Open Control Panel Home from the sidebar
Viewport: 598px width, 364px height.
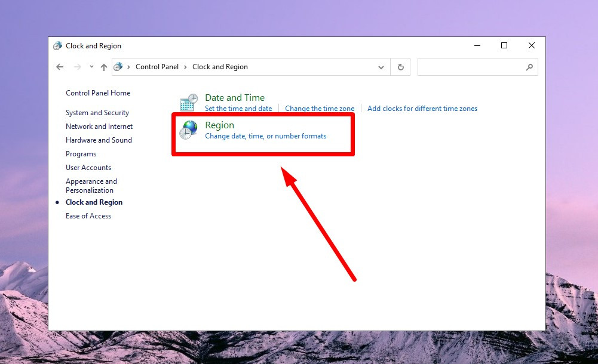97,92
